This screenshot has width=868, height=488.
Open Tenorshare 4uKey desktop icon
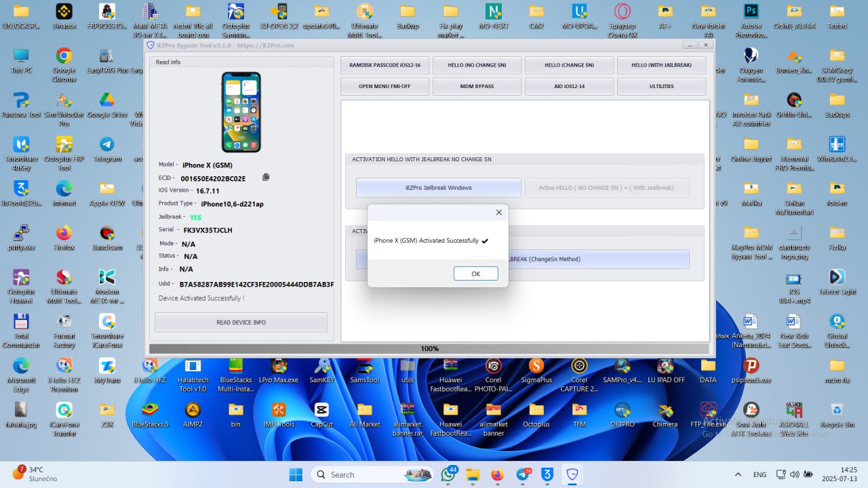coord(21,153)
